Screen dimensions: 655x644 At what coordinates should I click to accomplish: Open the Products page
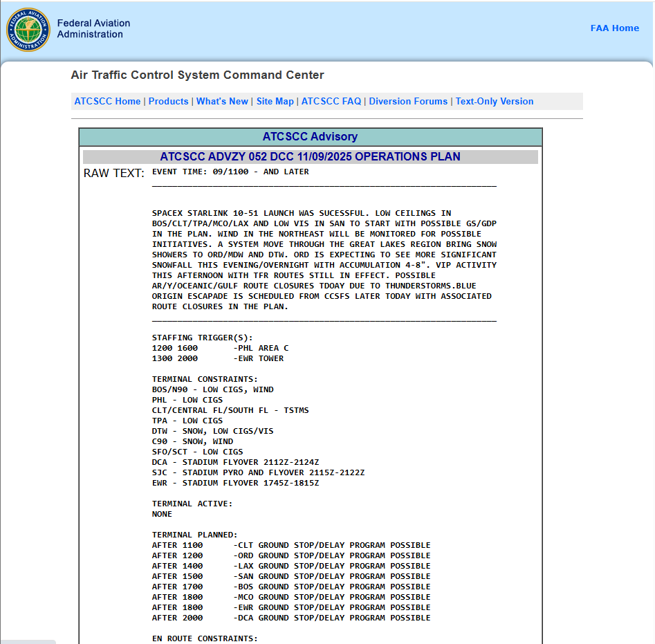[168, 101]
